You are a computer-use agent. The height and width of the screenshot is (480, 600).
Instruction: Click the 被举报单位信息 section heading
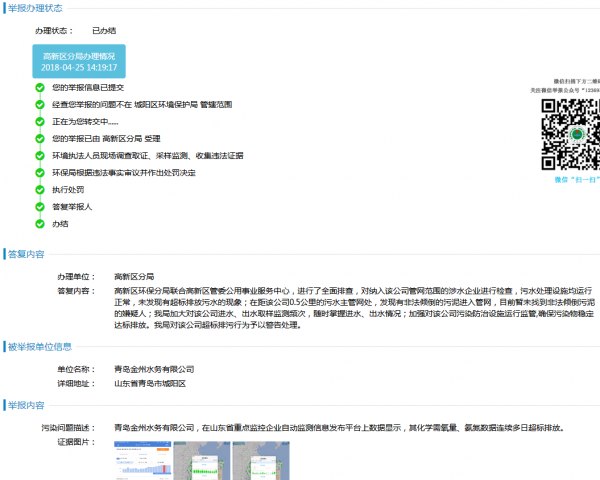[x=39, y=347]
